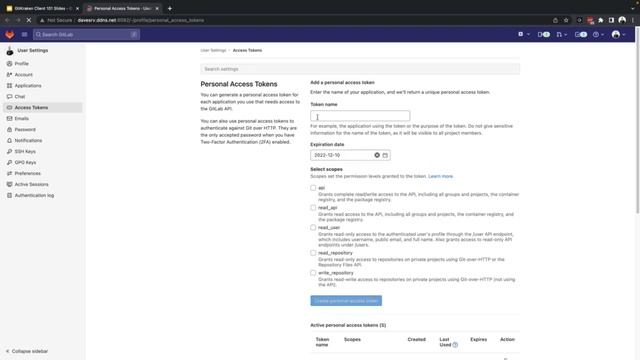Click the browser address bar URL
Viewport: 640px width, 360px height.
tap(140, 20)
